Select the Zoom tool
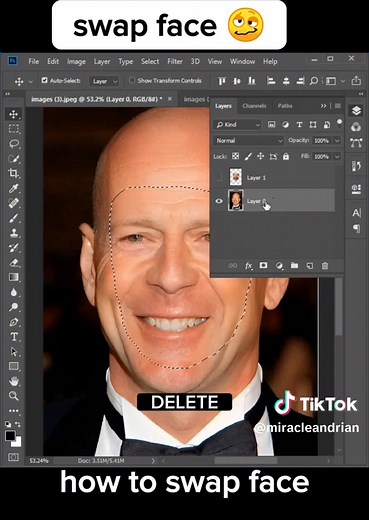This screenshot has height=520, width=369. coord(14,396)
